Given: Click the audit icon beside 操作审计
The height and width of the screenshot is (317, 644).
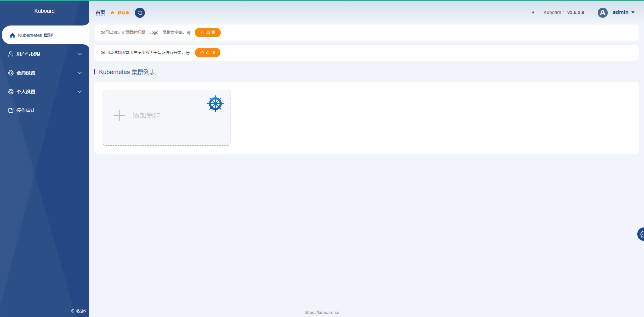Looking at the screenshot, I should coord(11,110).
